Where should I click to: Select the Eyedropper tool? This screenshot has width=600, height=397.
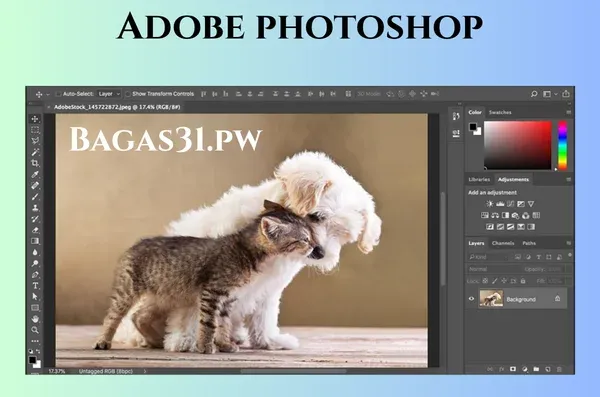(x=35, y=174)
